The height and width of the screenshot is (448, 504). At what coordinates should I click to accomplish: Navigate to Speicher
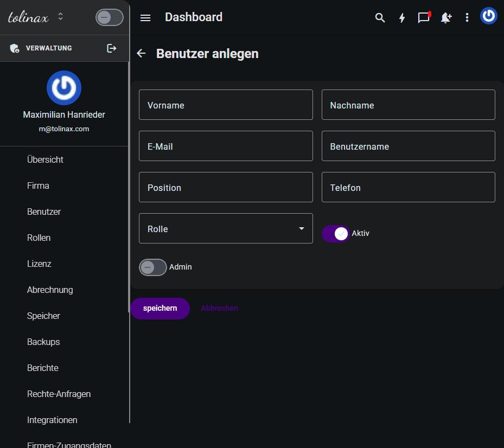43,316
